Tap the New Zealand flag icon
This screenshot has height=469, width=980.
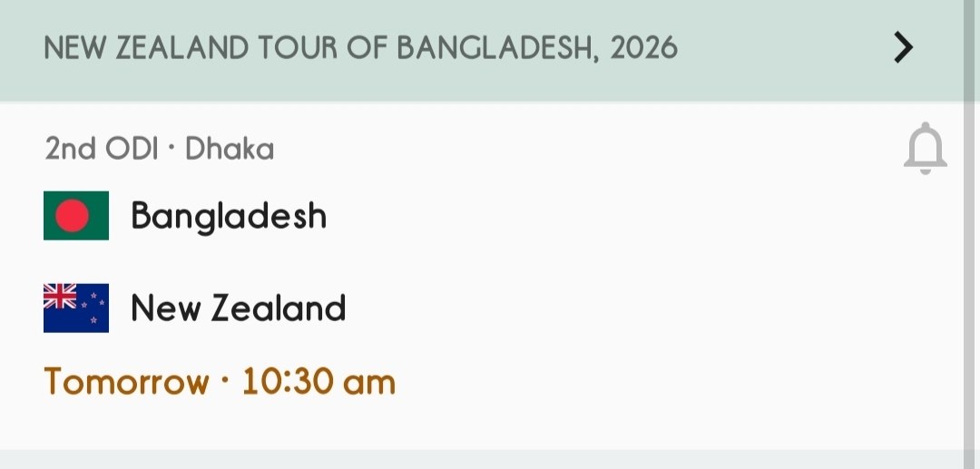pos(76,308)
